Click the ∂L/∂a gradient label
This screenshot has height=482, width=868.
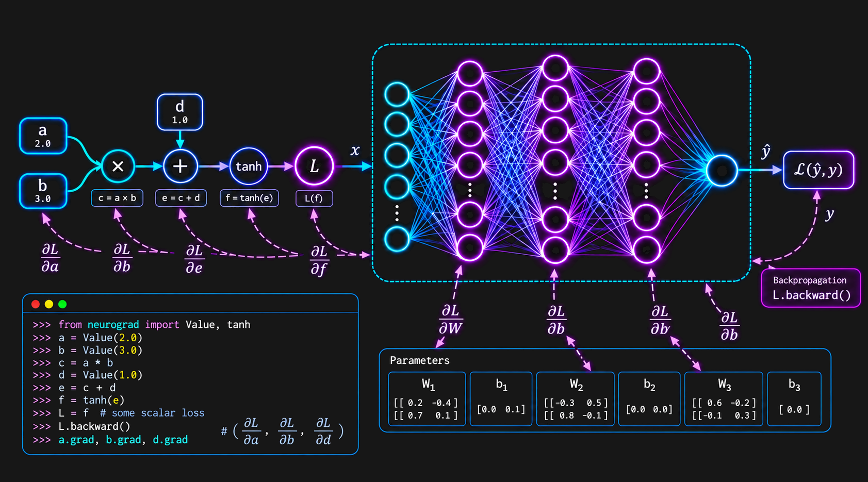click(50, 258)
